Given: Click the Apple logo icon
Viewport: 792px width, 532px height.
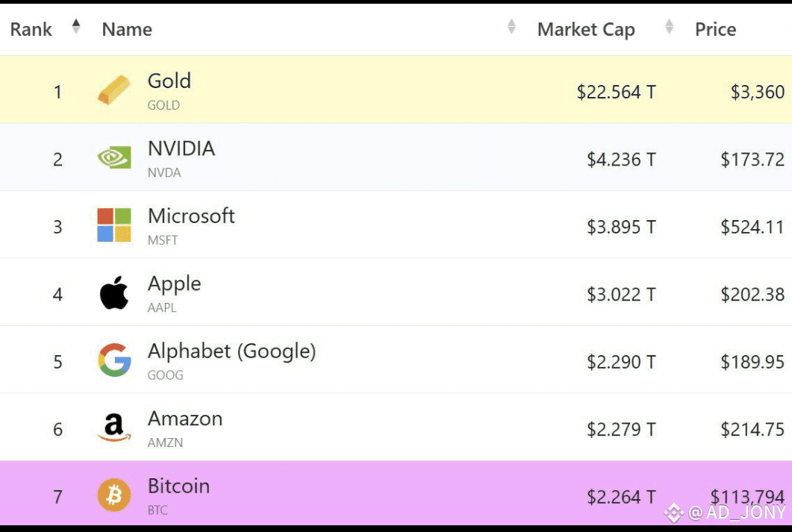Looking at the screenshot, I should point(114,292).
